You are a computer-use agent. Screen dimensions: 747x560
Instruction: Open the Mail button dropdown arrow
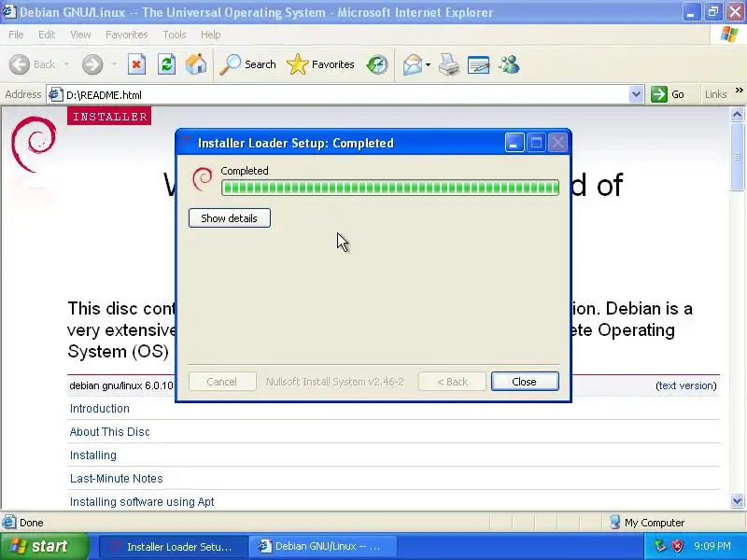coord(428,64)
